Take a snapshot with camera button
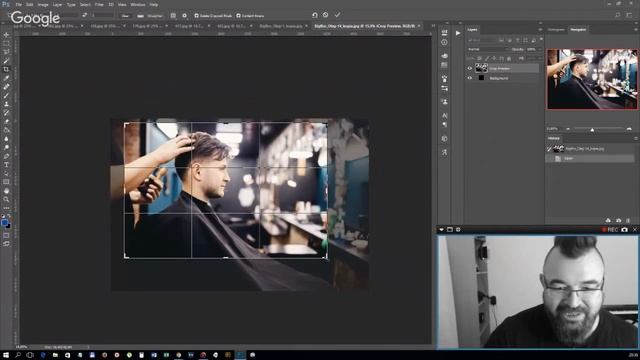Viewport: 640px width, 360px height. tap(624, 230)
